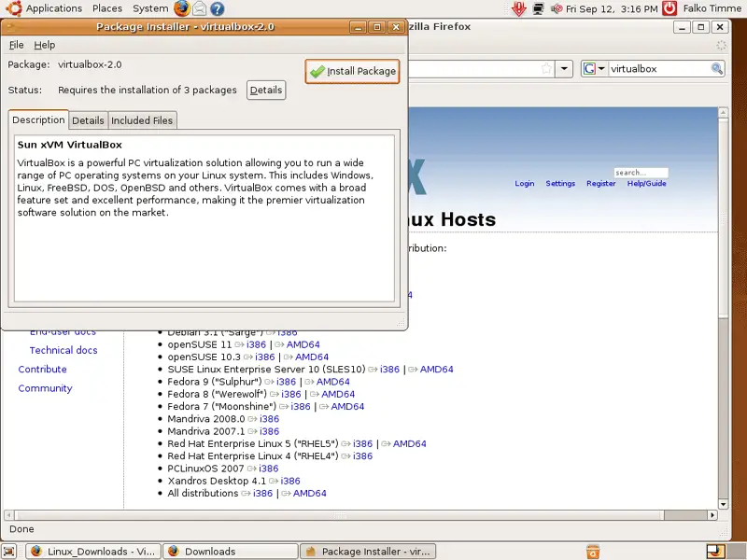This screenshot has height=560, width=747.
Task: Open the Ubuntu Applications menu logo
Action: click(x=14, y=8)
